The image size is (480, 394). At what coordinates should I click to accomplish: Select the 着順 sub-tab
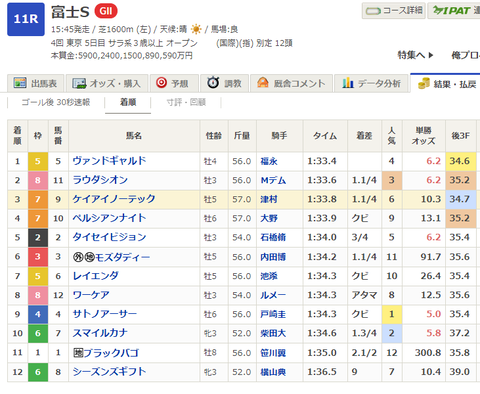tap(128, 102)
